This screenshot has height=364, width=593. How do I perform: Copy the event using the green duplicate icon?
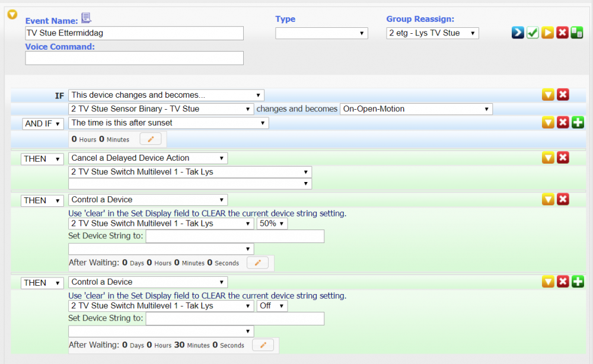point(576,33)
